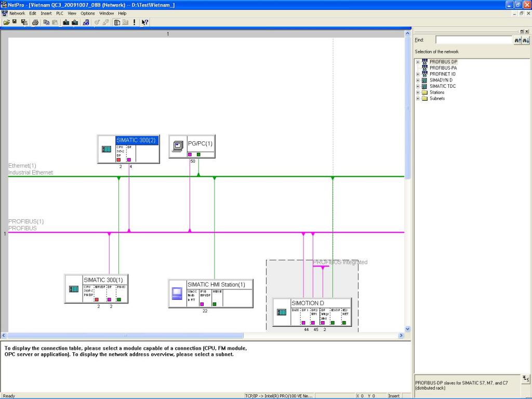Click the vertical scrollbar up arrow
This screenshot has height=399, width=532.
[x=407, y=34]
